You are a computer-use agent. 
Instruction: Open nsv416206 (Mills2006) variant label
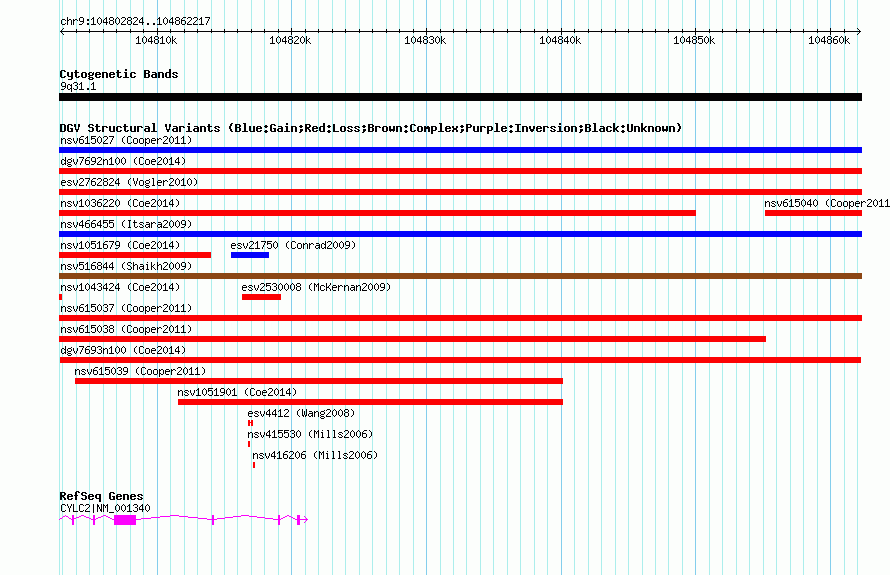315,455
